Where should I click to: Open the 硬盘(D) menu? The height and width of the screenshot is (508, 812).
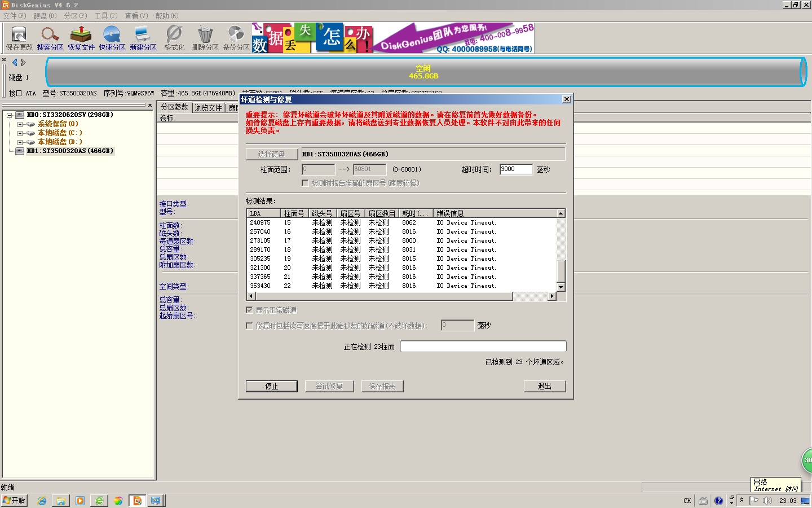[x=45, y=16]
